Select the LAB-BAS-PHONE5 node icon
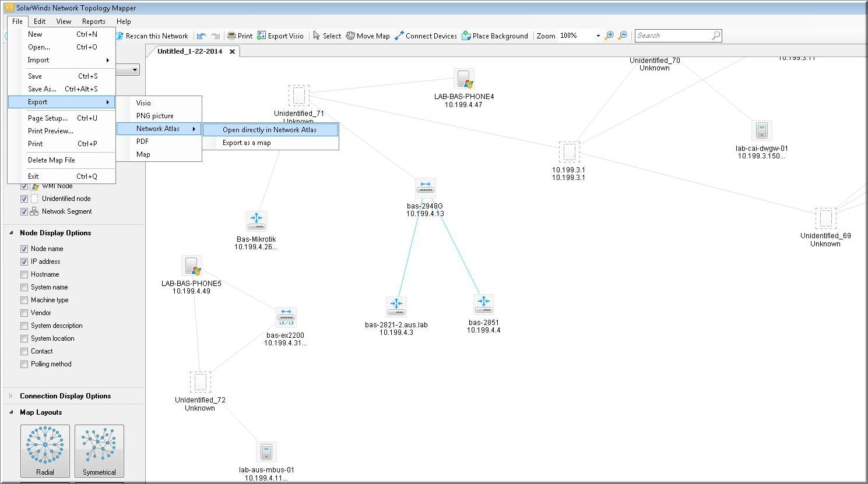The image size is (868, 484). tap(191, 266)
